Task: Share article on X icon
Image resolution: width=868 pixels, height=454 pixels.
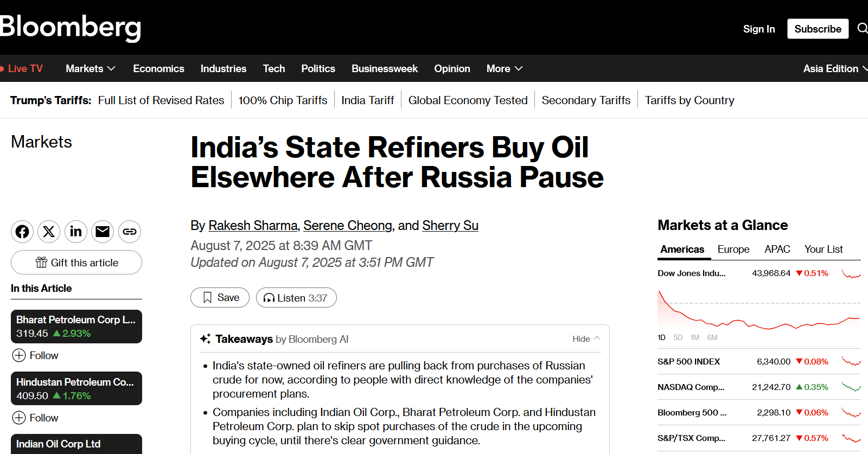Action: point(49,232)
